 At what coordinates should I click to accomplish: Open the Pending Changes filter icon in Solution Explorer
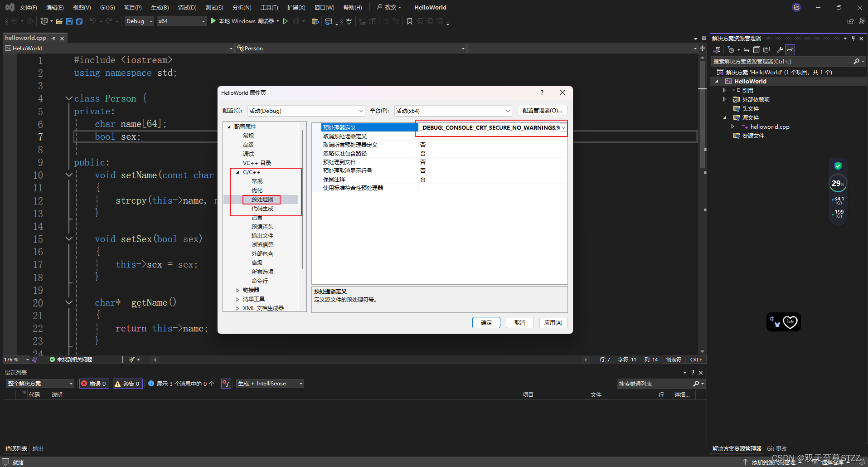[x=731, y=50]
